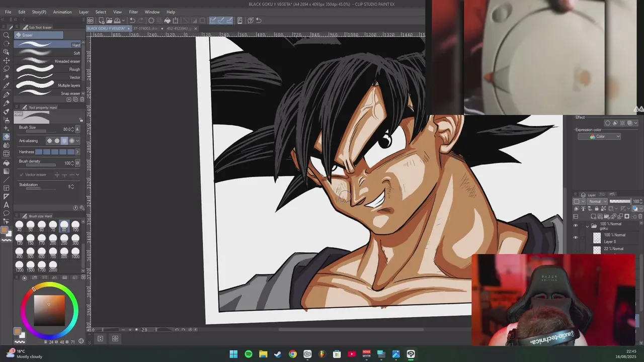Expand Vector eraser options arrow
The height and width of the screenshot is (362, 644).
click(x=77, y=174)
